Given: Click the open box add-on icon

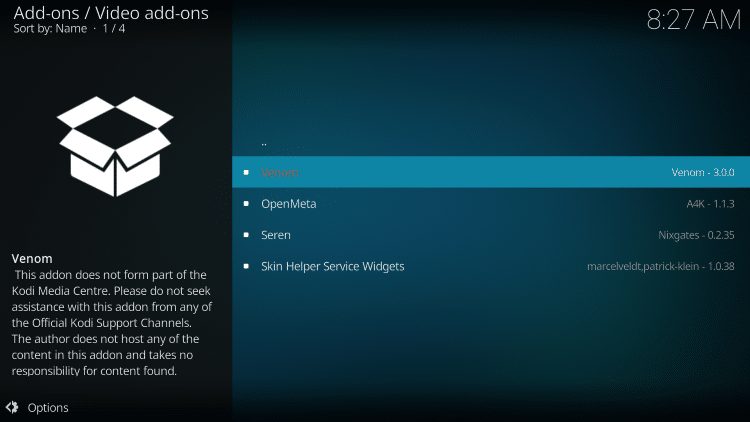Looking at the screenshot, I should click(115, 146).
